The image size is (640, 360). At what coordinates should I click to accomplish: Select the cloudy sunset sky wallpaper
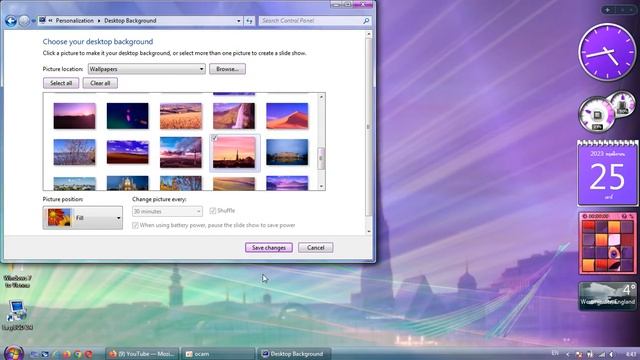coord(181,152)
